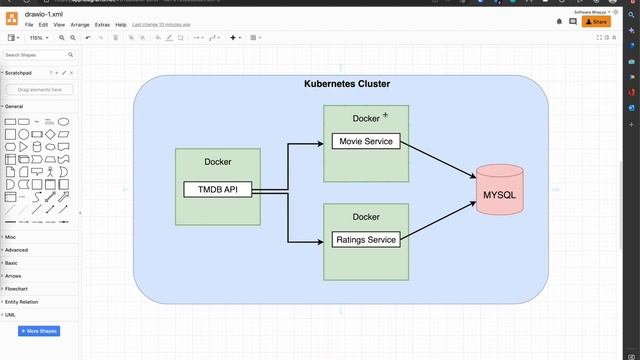Click the search shapes magnifier icon
Screen dimensions: 640x360
pos(71,55)
